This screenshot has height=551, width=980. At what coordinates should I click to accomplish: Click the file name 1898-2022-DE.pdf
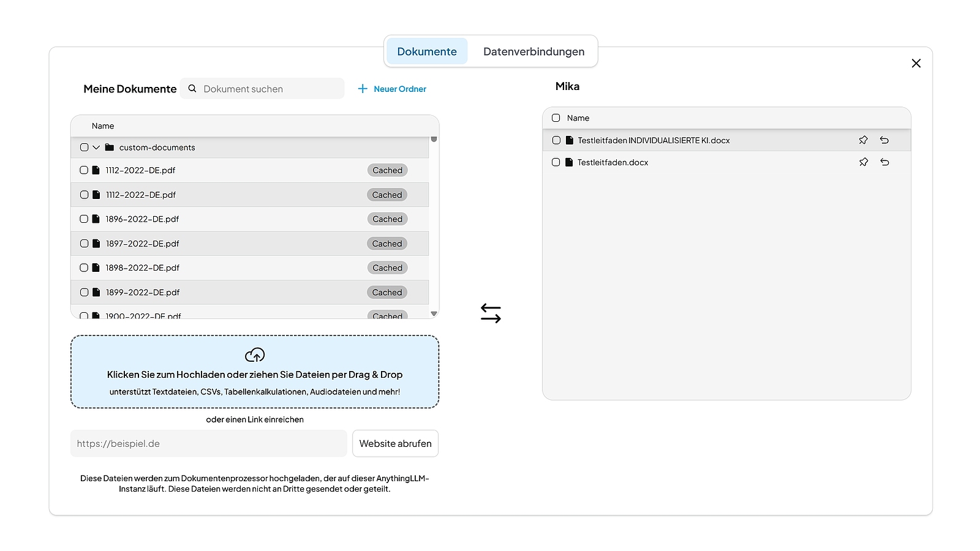pyautogui.click(x=142, y=268)
